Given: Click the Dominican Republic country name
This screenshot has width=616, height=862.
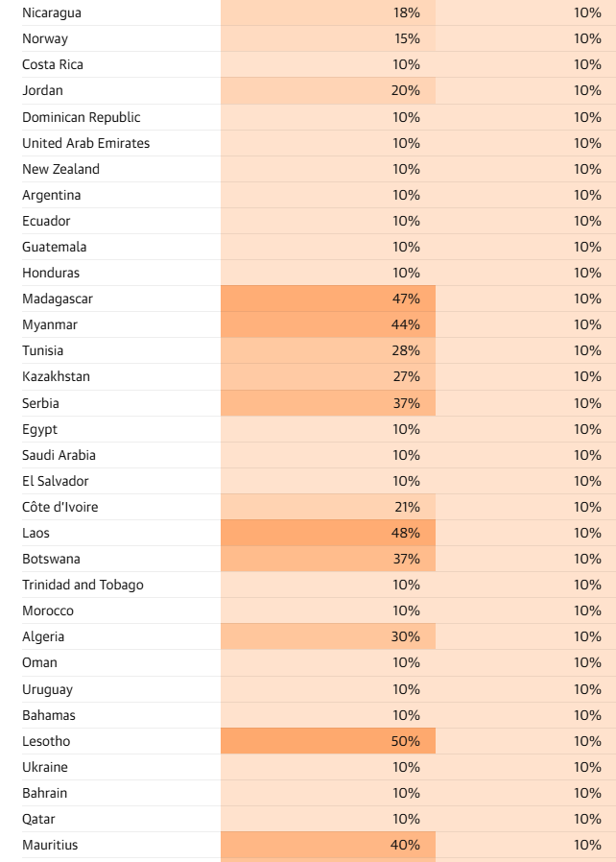Looking at the screenshot, I should click(82, 117).
